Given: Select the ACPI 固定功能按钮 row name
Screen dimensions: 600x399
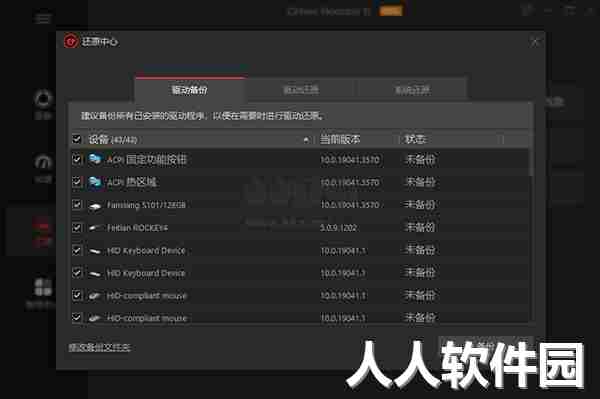Looking at the screenshot, I should 147,159.
